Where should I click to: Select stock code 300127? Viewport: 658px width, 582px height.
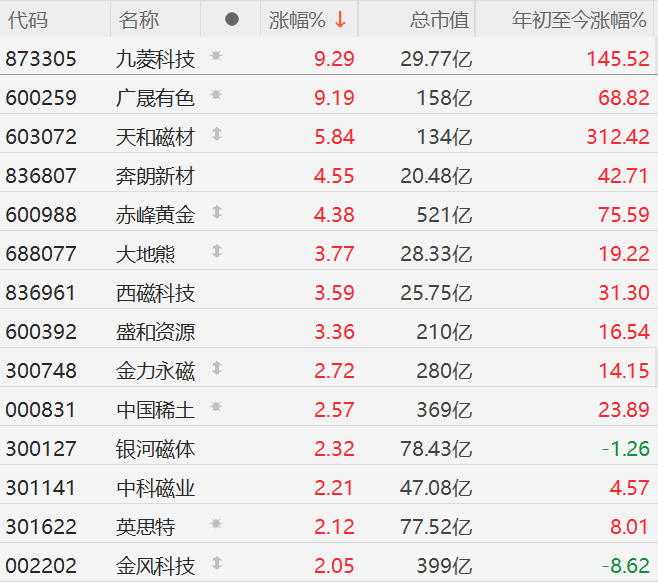coord(41,449)
